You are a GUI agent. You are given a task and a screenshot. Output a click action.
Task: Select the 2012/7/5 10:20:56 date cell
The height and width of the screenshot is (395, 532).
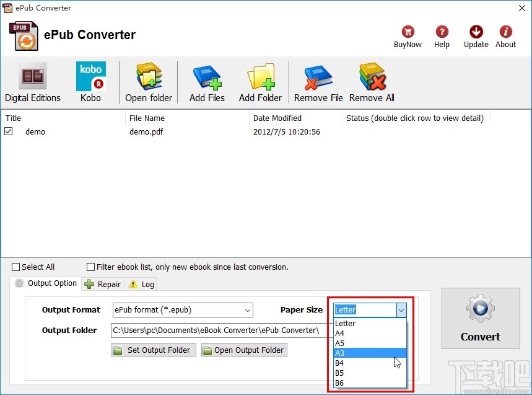tap(287, 132)
